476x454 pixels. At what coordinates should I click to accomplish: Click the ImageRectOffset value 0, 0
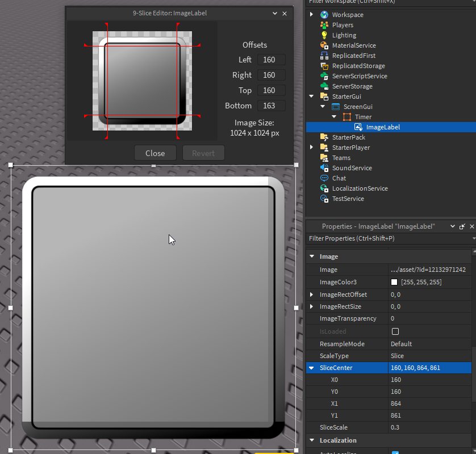pyautogui.click(x=395, y=295)
